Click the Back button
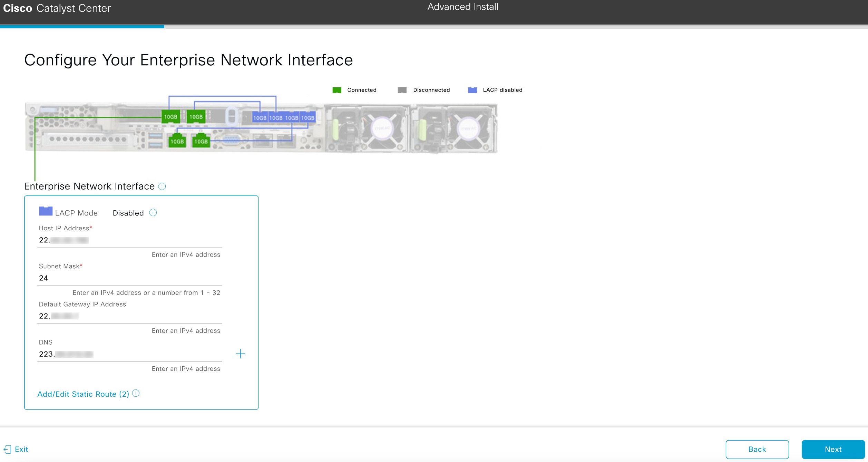 coord(757,449)
